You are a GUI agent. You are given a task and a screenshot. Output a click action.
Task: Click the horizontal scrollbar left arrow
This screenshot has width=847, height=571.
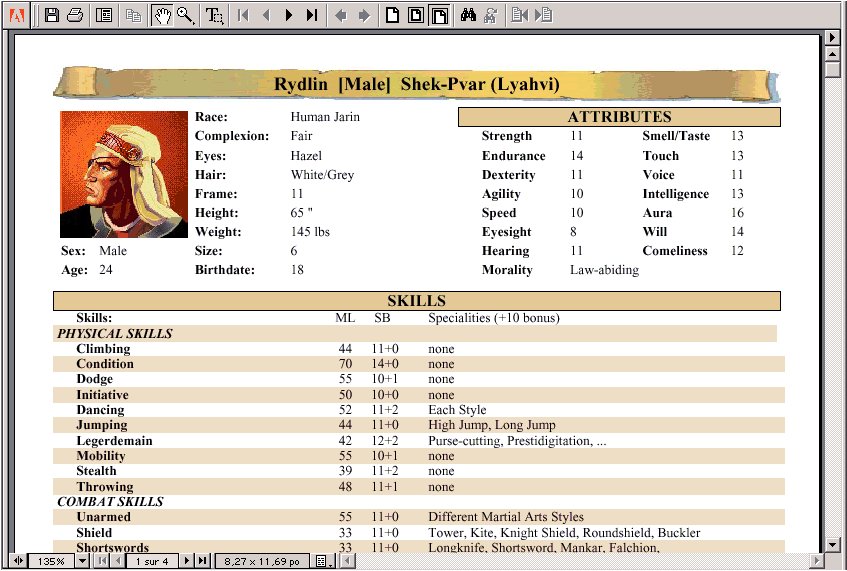(347, 561)
